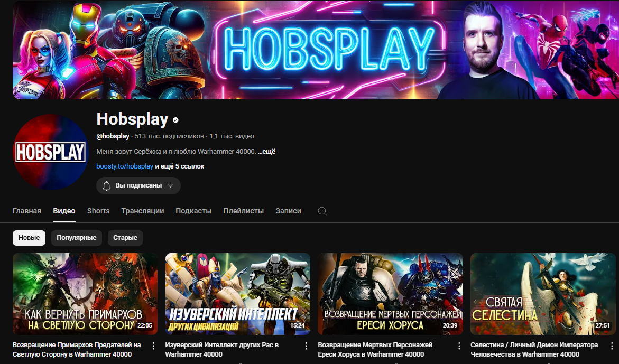Viewport: 619px width, 364px height.
Task: Open options menu for Возвращение Примархов video
Action: pos(154,346)
